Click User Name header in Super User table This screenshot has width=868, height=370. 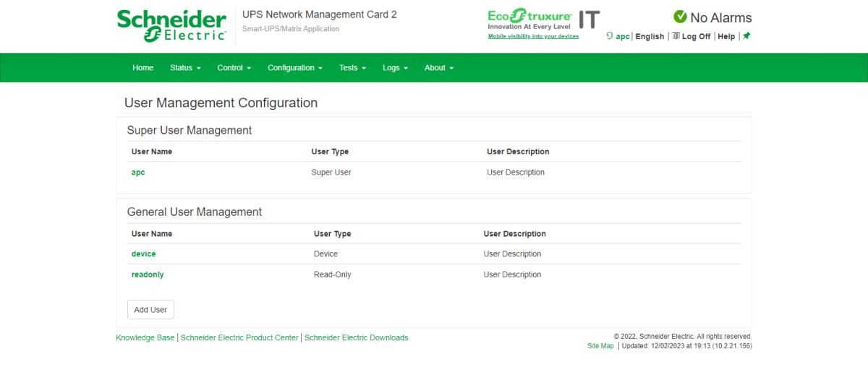click(152, 152)
